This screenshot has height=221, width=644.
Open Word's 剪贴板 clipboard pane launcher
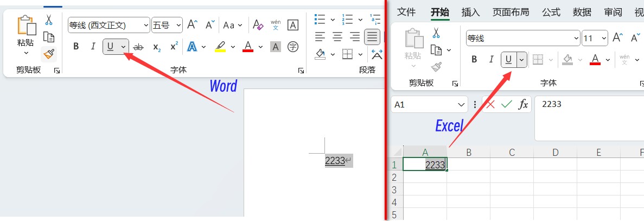[x=56, y=71]
